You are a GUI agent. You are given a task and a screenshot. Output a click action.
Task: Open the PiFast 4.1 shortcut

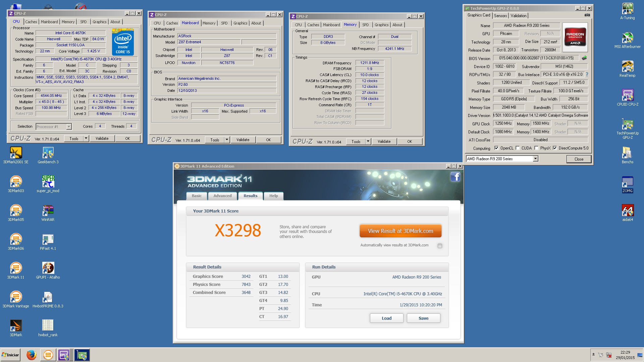pos(48,242)
